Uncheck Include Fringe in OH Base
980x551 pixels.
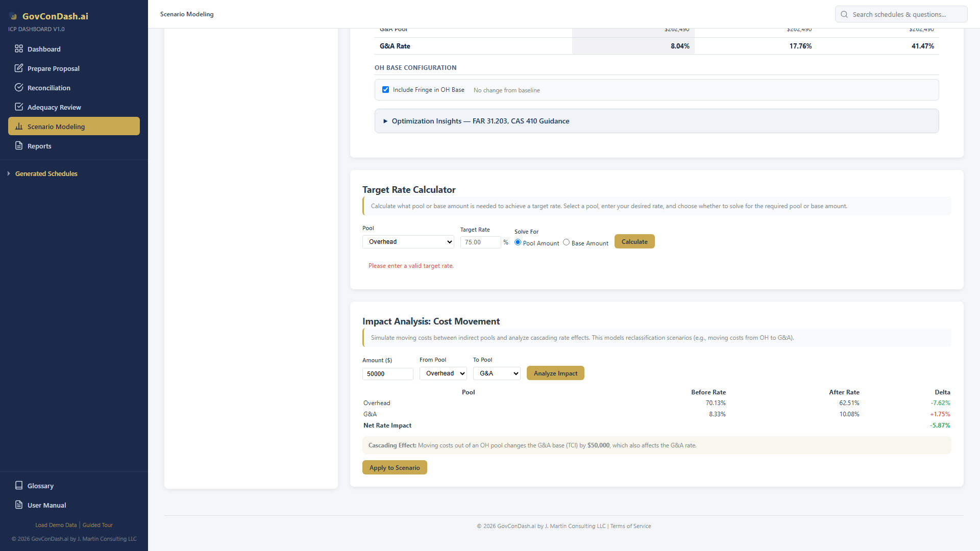[386, 90]
